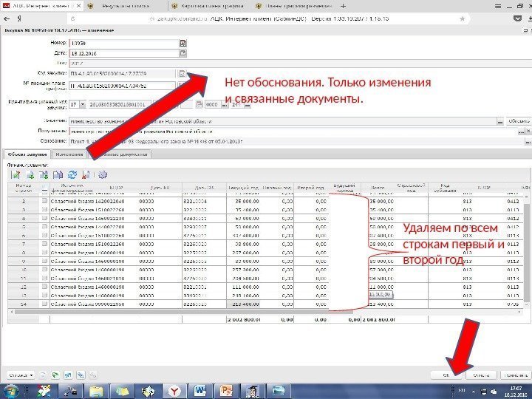Check the checkbox in table row 7

44,244
